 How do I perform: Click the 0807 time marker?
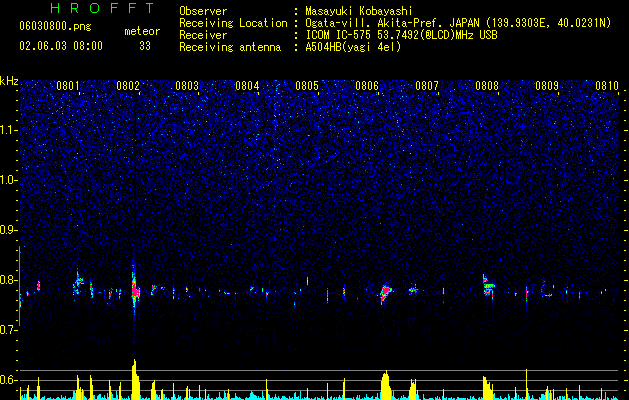[x=427, y=86]
